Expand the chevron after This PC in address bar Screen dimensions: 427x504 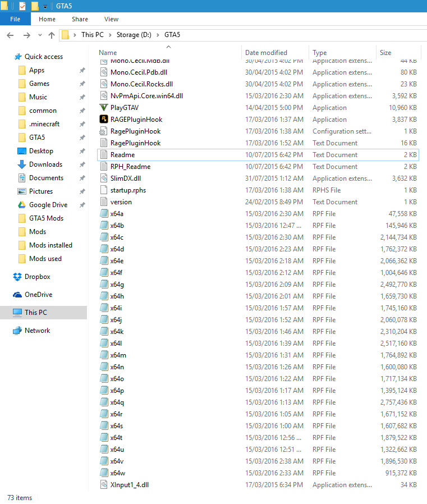pos(110,35)
